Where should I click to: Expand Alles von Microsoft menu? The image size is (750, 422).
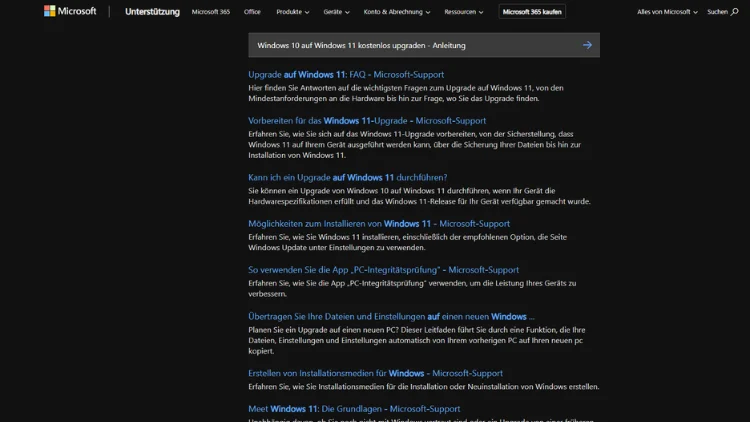tap(667, 11)
